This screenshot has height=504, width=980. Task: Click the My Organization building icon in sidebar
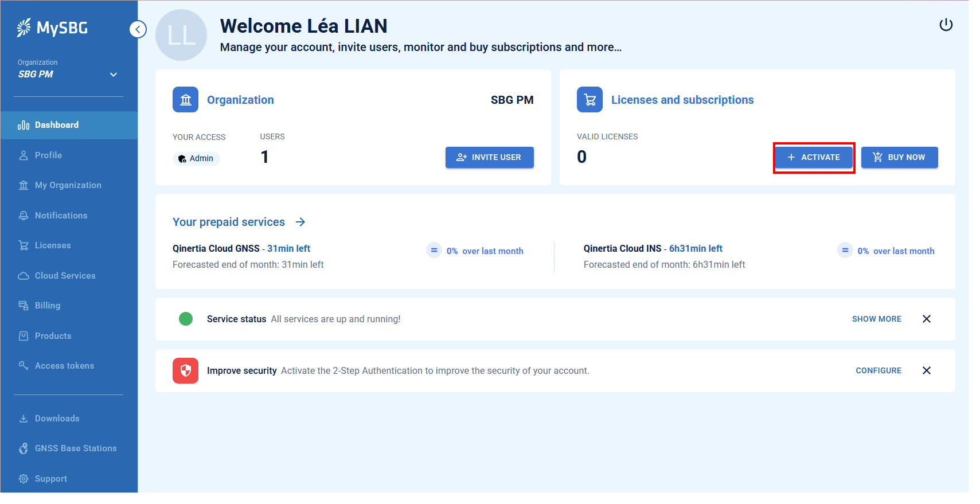[24, 185]
